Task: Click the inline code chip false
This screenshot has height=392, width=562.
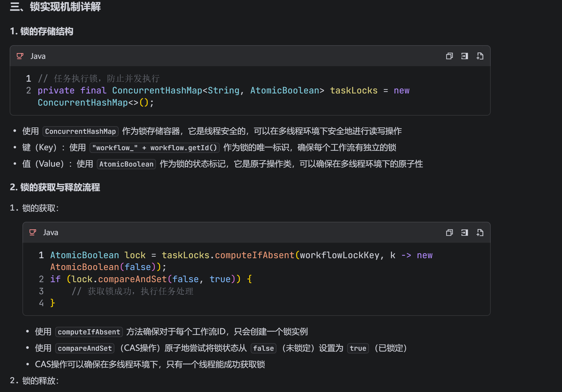Action: (263, 348)
